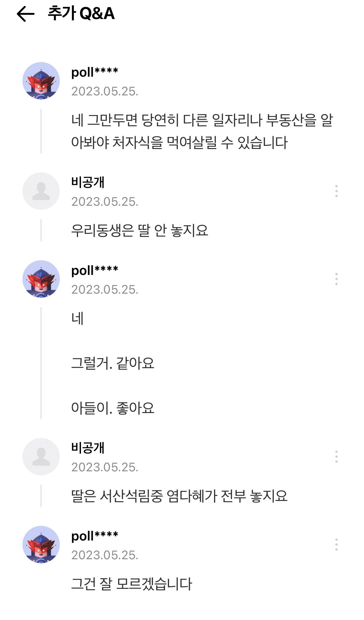
Task: Open options menu for '우리동생은 딸 안 놓지요' comment
Action: click(336, 191)
